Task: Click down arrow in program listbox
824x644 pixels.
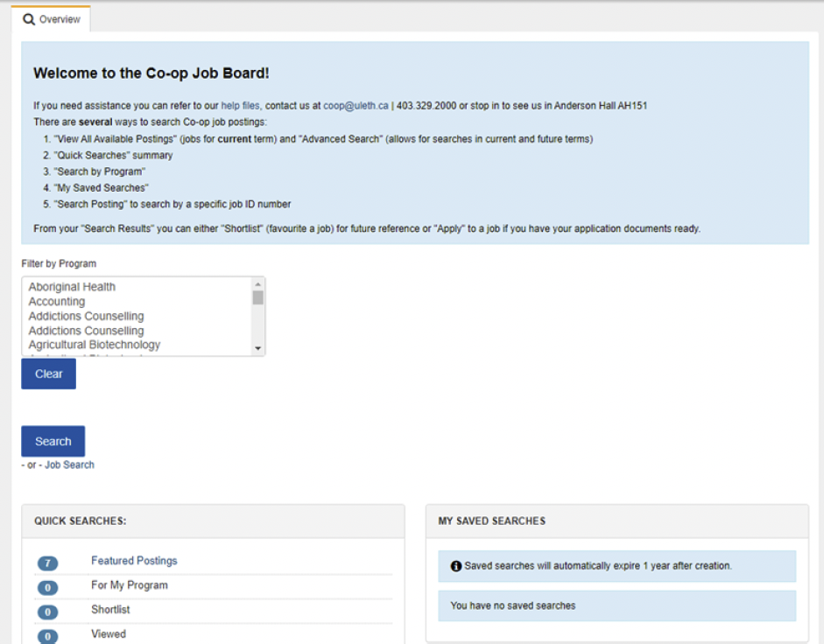Action: (257, 348)
